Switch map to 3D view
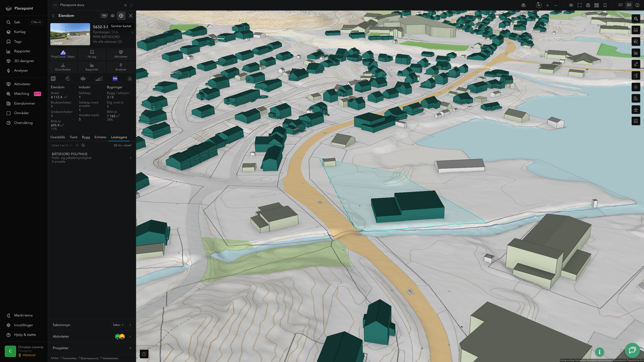Image resolution: width=644 pixels, height=362 pixels. (x=629, y=5)
